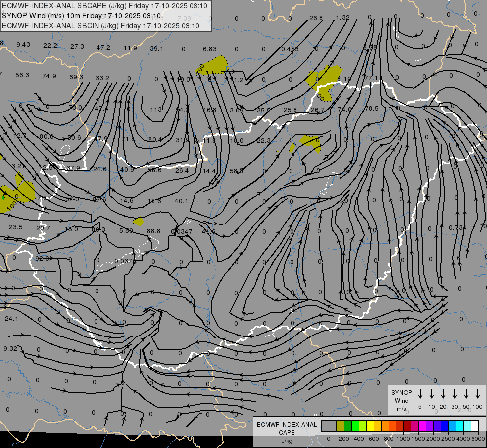Click the CAPE value 27.3
The height and width of the screenshot is (448, 487).
(x=77, y=47)
